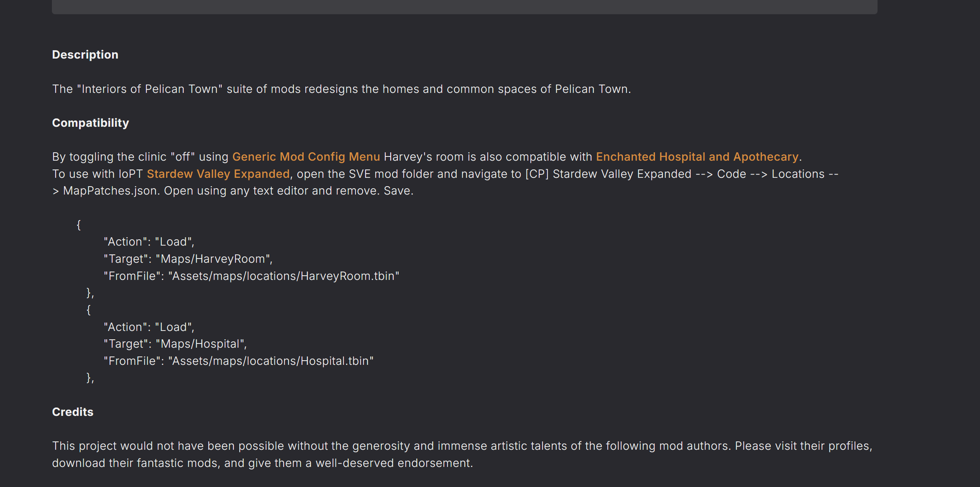Click the Compatibility heading
Image resolution: width=980 pixels, height=487 pixels.
[x=90, y=123]
